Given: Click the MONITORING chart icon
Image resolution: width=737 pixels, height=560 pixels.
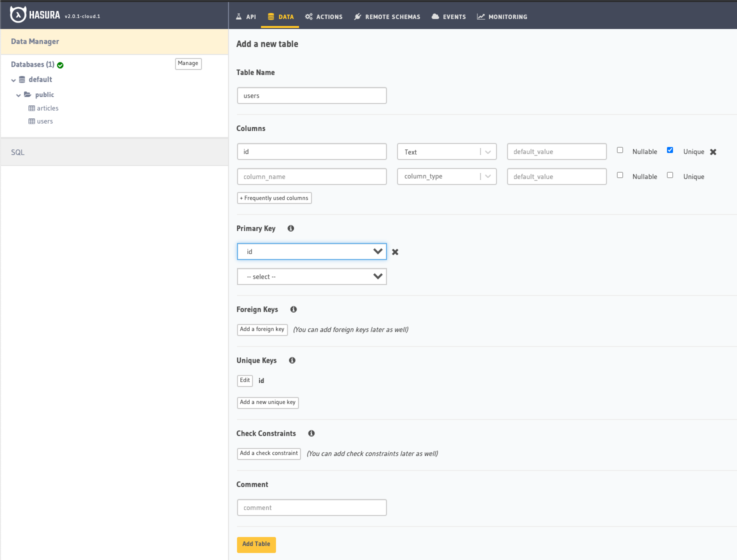Looking at the screenshot, I should [481, 16].
